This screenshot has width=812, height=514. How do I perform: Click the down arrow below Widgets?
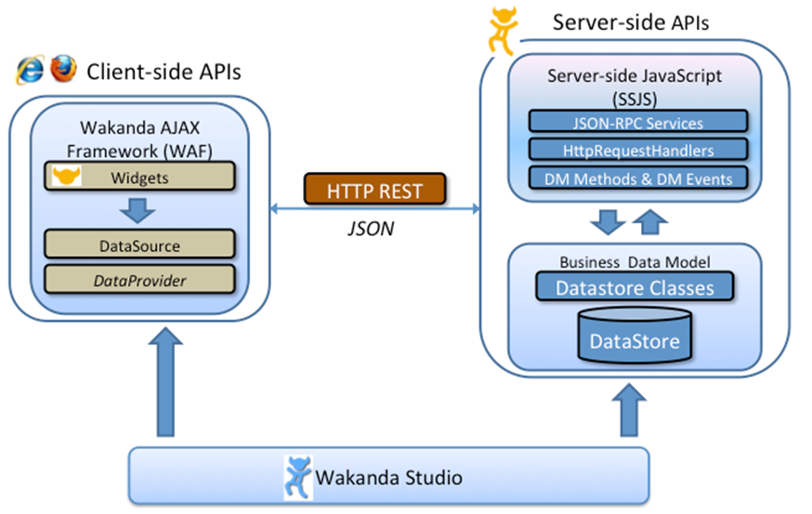pyautogui.click(x=138, y=210)
